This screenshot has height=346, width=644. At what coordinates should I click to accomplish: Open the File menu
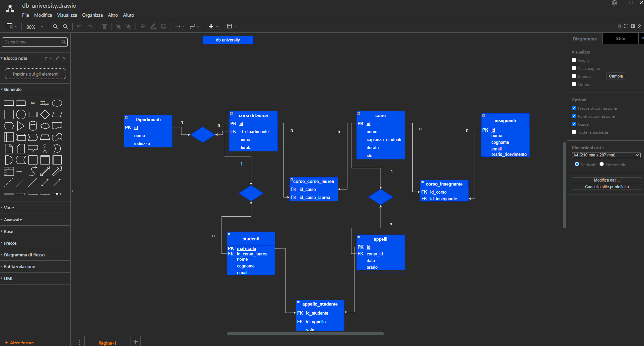click(x=25, y=15)
